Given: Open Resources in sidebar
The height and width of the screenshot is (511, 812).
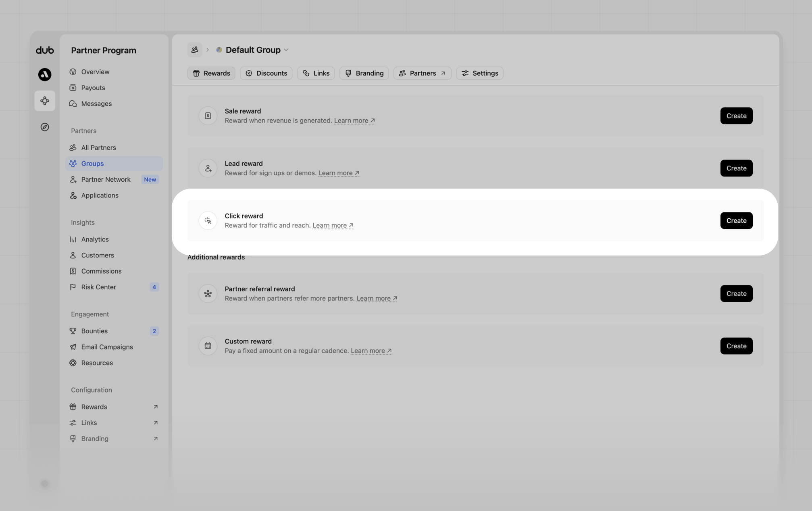Looking at the screenshot, I should (x=114, y=363).
